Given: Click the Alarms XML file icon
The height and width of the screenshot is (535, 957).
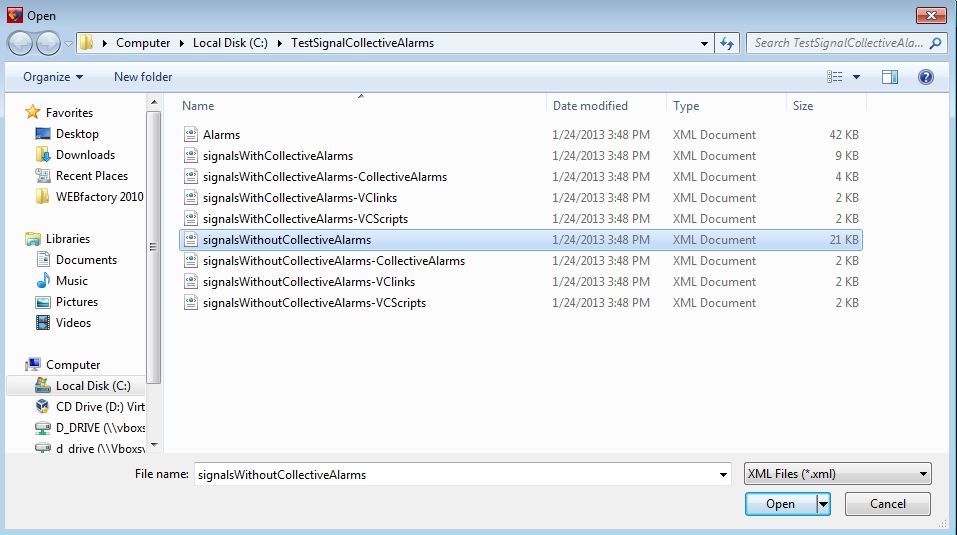Looking at the screenshot, I should [191, 135].
